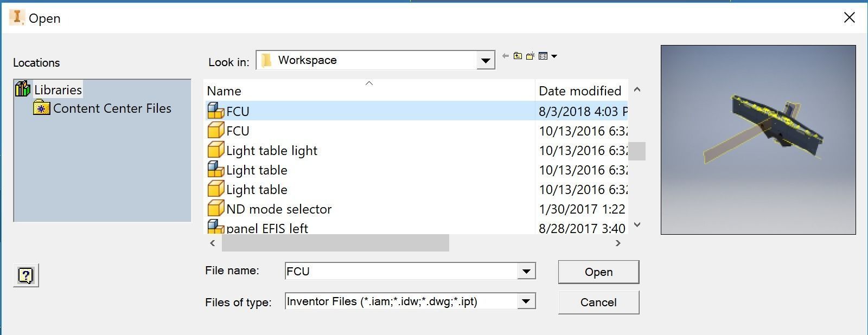Click the help question mark icon
Screen dimensions: 868x335
25,275
